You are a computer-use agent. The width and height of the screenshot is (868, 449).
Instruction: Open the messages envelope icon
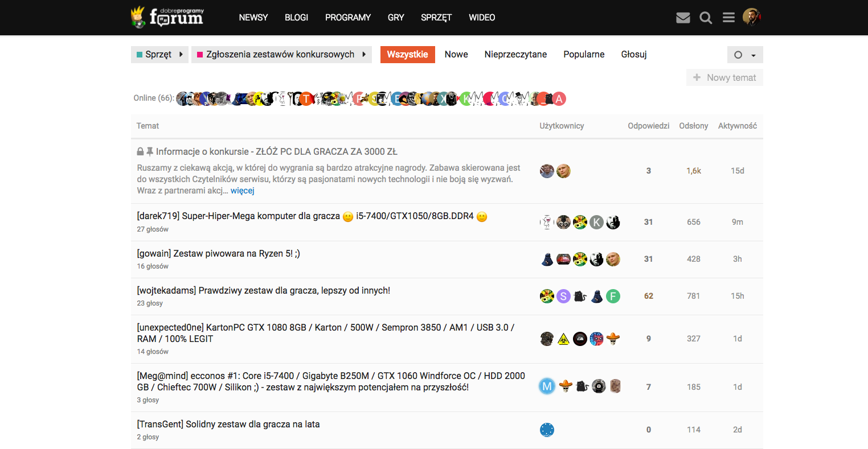[683, 18]
